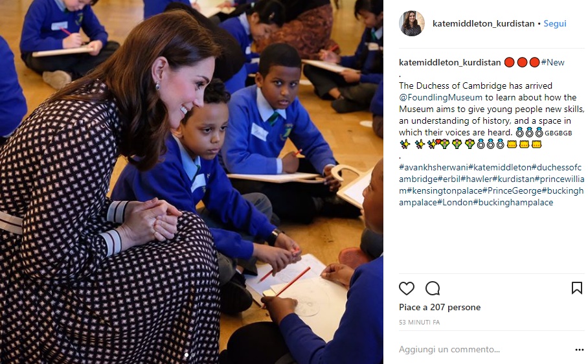Open the #avankhsherwani hashtag

coord(433,167)
